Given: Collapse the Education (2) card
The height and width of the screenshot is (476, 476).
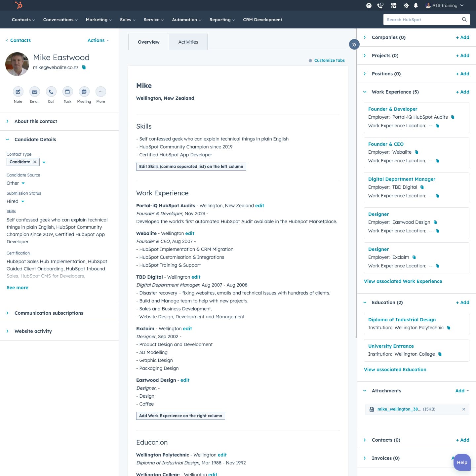Looking at the screenshot, I should 365,302.
